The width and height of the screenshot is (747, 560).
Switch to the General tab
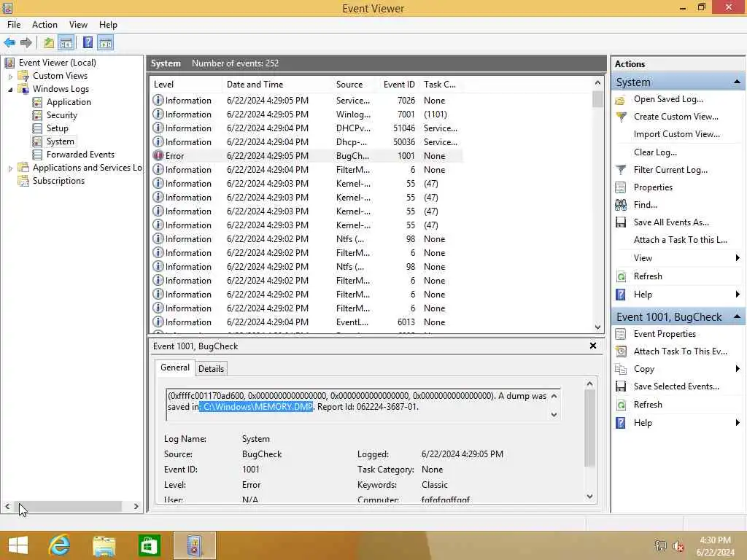tap(175, 367)
